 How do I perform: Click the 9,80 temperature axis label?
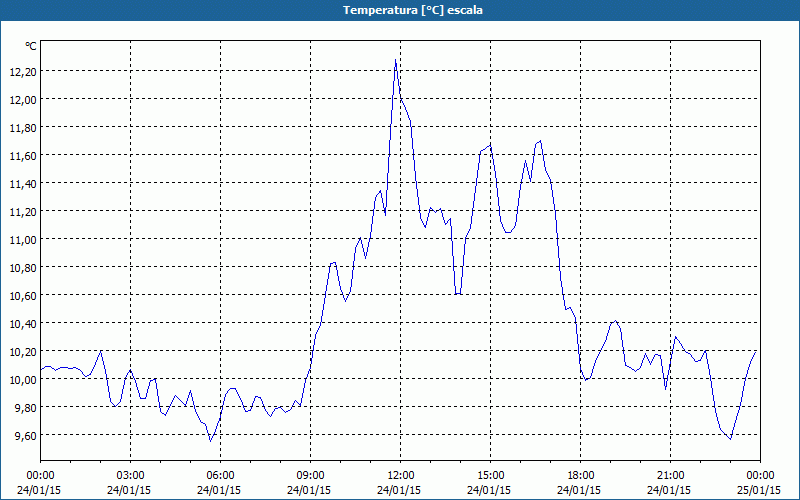pyautogui.click(x=26, y=409)
